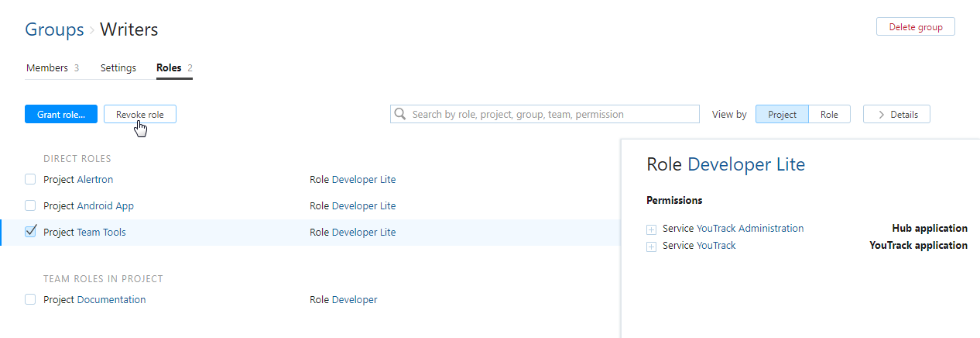Switch view to Role
Viewport: 980px width, 338px height.
[x=829, y=115]
